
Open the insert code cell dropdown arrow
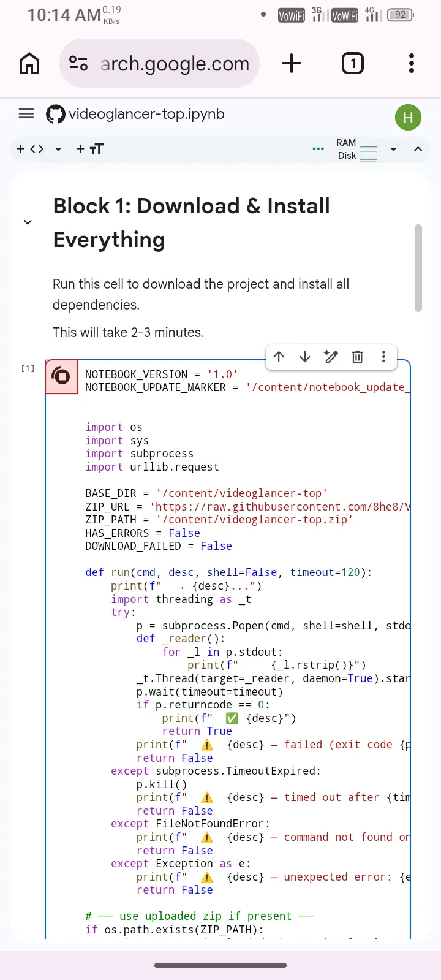click(58, 149)
